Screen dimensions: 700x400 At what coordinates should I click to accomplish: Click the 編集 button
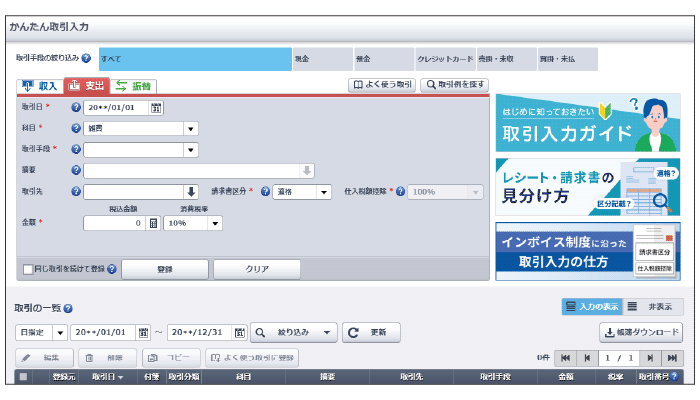click(44, 358)
